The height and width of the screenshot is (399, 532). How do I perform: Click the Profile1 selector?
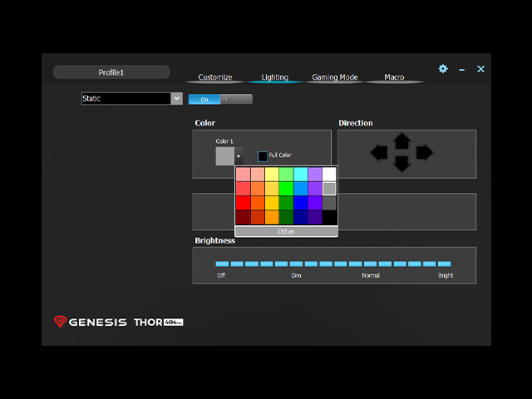pyautogui.click(x=111, y=72)
